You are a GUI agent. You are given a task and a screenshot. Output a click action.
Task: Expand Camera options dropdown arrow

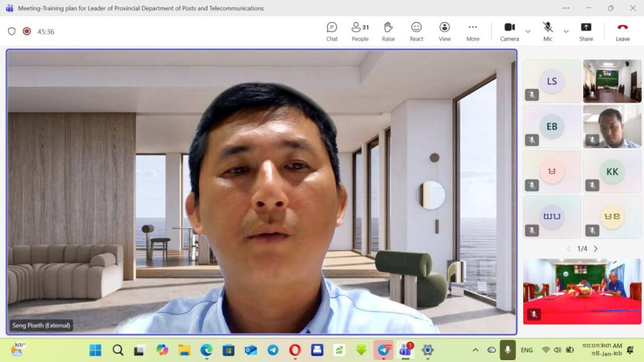coord(528,31)
